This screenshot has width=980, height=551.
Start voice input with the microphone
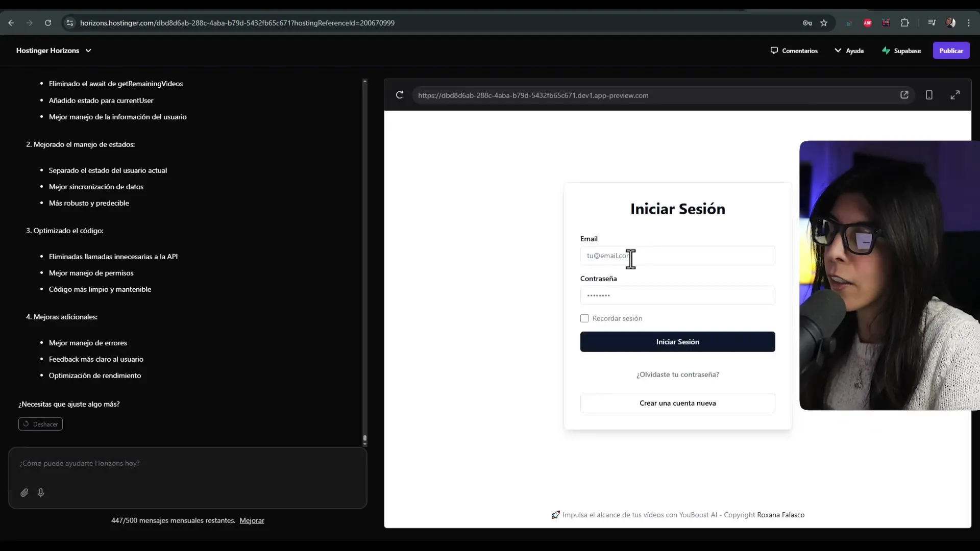tap(41, 493)
